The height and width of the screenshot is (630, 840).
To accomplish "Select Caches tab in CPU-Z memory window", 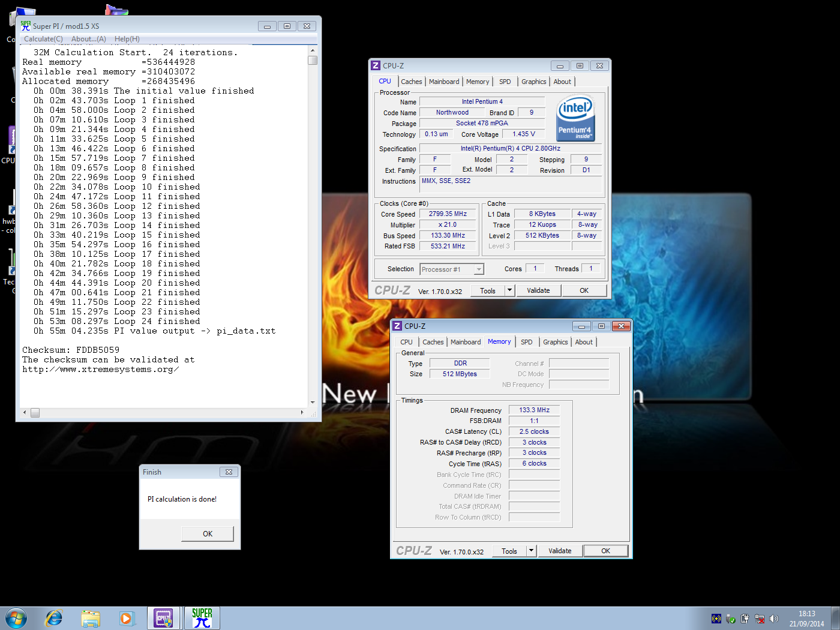I will tap(433, 342).
